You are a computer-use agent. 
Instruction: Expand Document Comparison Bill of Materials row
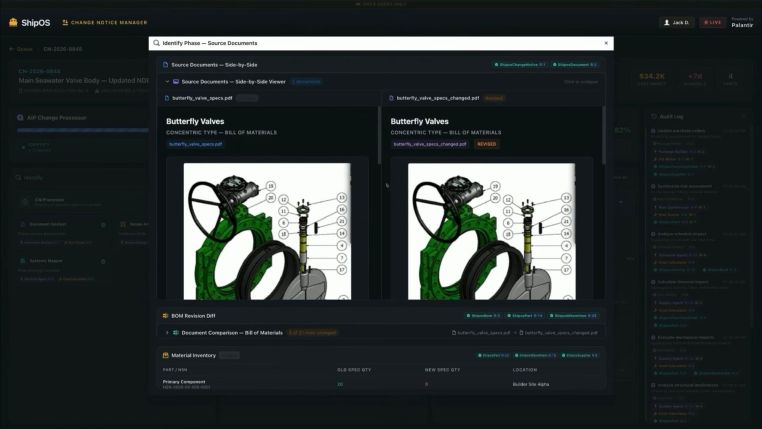pyautogui.click(x=167, y=332)
